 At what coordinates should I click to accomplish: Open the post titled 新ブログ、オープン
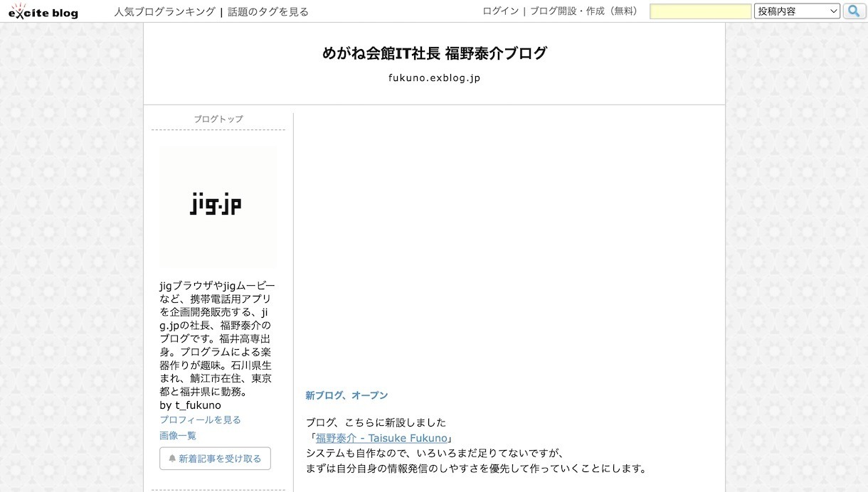tap(346, 395)
